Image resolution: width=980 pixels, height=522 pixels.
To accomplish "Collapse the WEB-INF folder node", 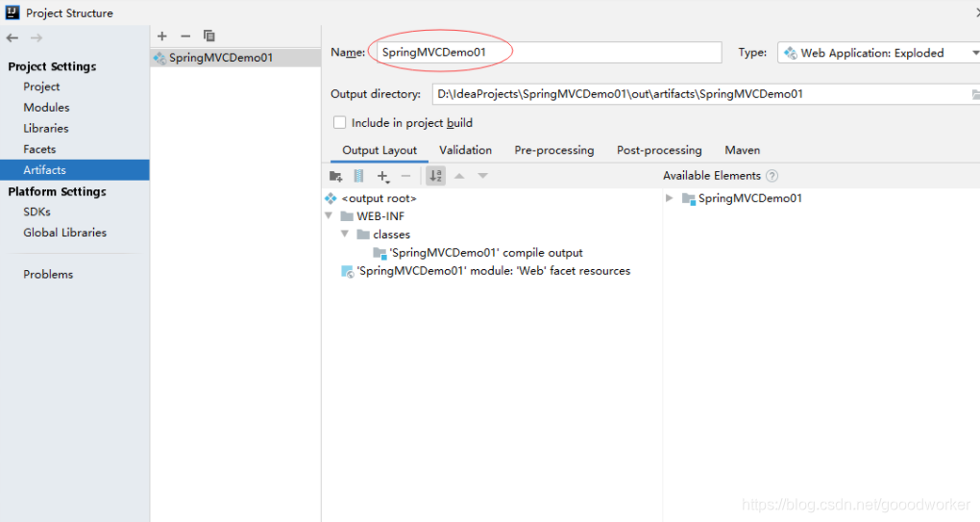I will 329,215.
